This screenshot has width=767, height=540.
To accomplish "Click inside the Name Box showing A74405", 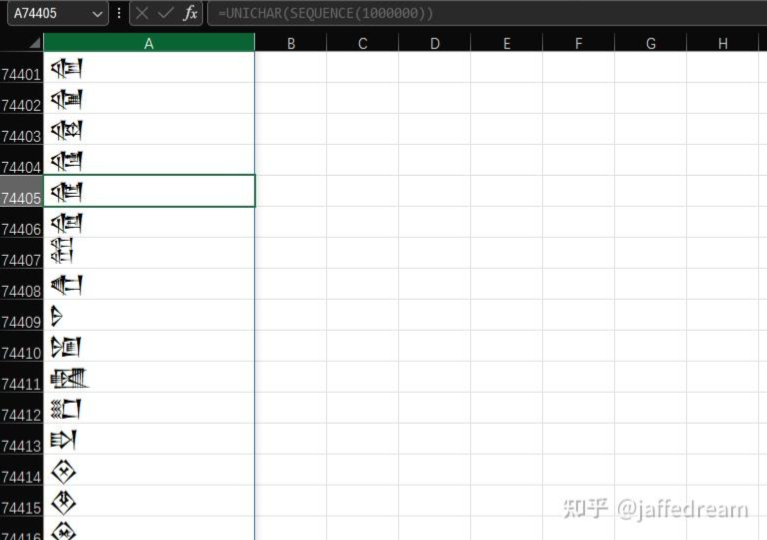I will pyautogui.click(x=48, y=14).
